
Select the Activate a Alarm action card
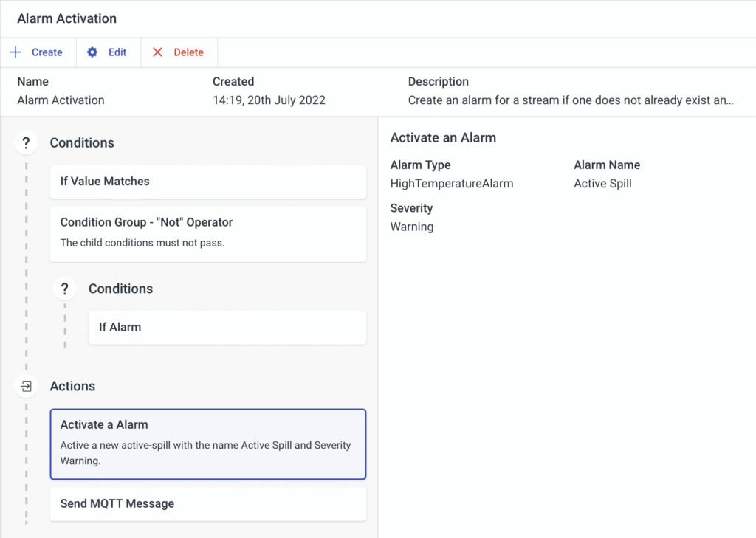[207, 444]
